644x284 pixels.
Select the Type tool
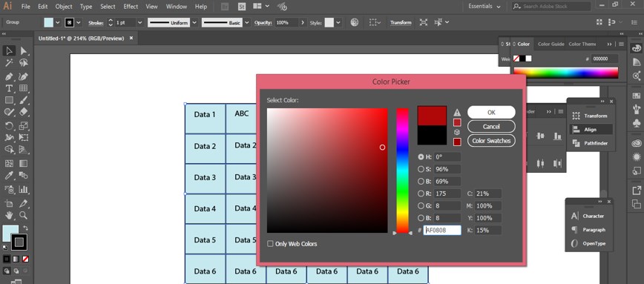(9, 88)
